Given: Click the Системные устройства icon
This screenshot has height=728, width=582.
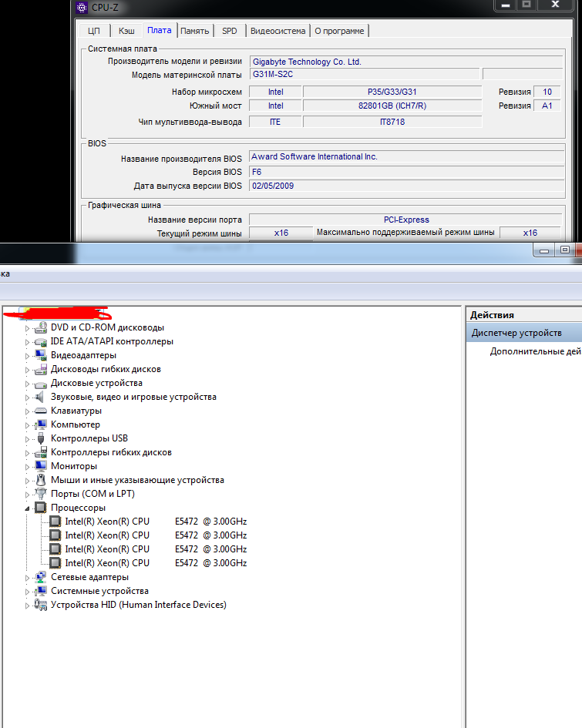Looking at the screenshot, I should coord(41,591).
